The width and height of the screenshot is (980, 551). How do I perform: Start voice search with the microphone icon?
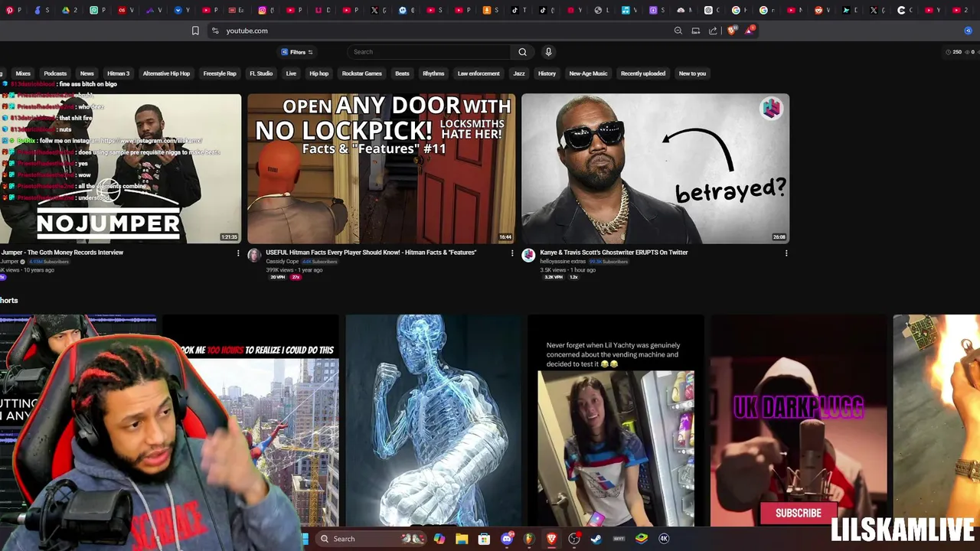548,52
